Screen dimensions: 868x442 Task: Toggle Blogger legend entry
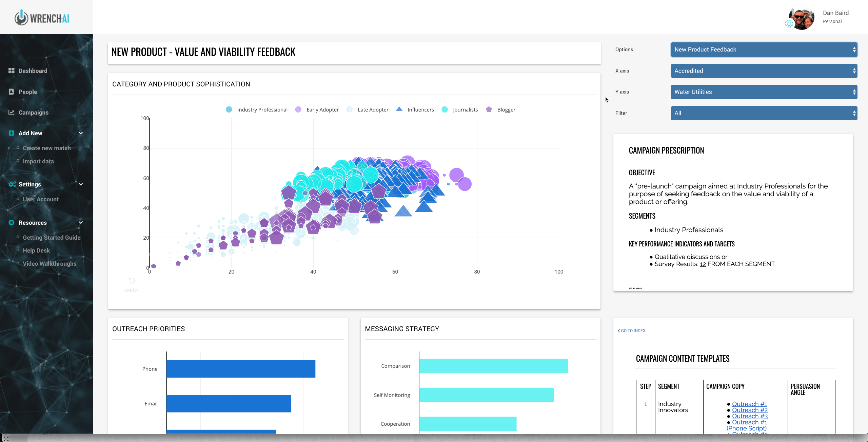tap(506, 109)
